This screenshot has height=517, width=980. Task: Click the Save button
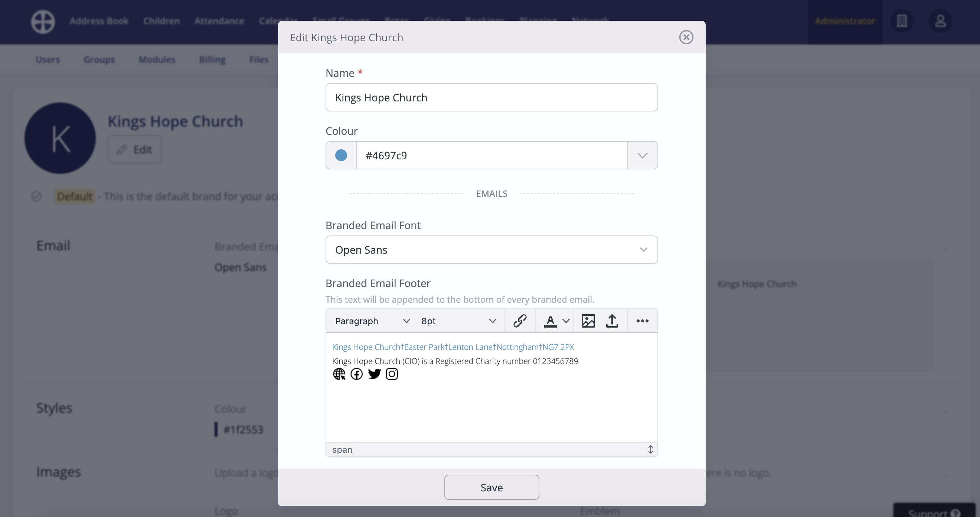[491, 487]
